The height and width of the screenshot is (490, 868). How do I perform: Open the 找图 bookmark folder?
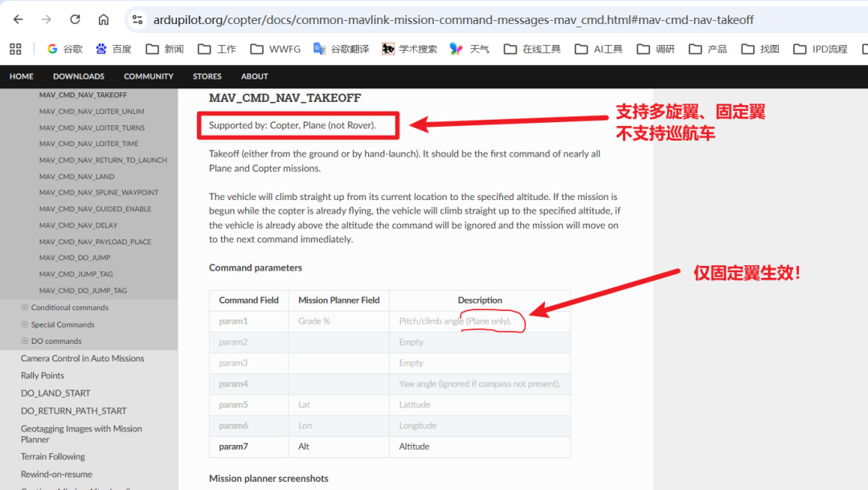(x=760, y=49)
